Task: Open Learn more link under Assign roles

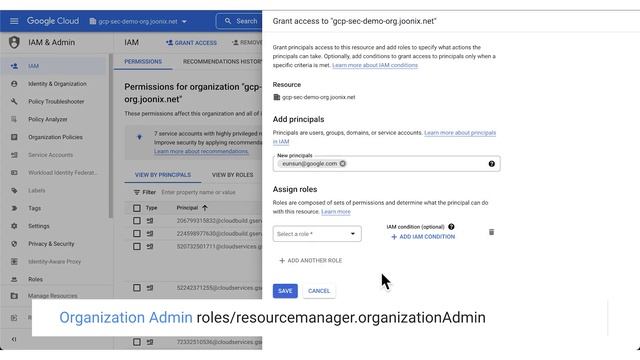Action: coord(336,212)
